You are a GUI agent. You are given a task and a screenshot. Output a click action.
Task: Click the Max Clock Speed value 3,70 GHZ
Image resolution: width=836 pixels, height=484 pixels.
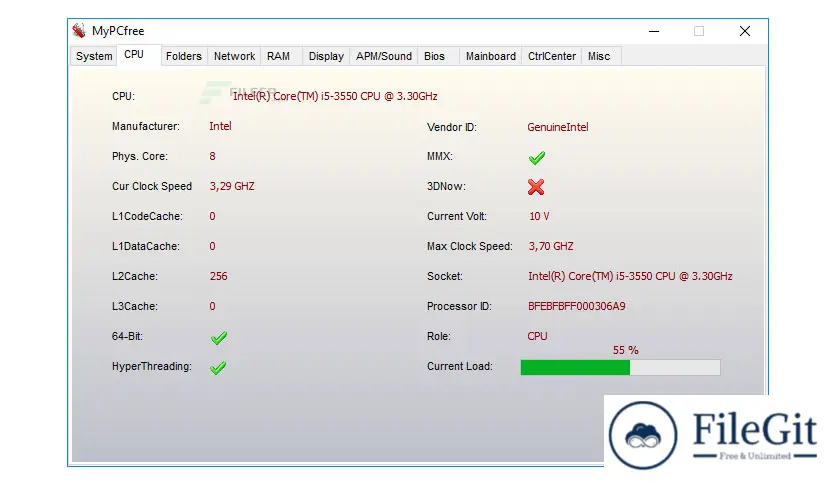pyautogui.click(x=551, y=246)
